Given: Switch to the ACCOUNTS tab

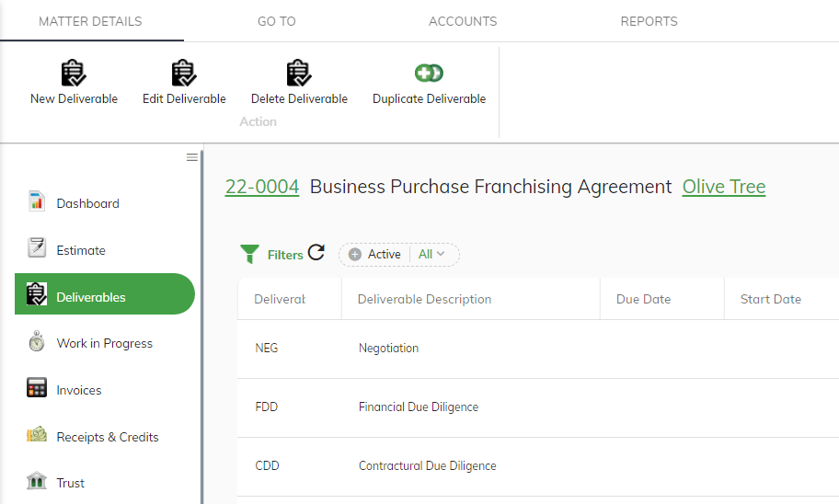Looking at the screenshot, I should (463, 21).
